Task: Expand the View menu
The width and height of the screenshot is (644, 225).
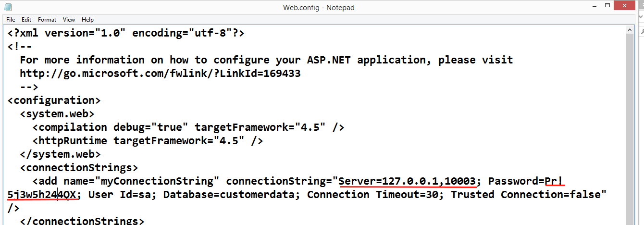Action: coord(69,20)
